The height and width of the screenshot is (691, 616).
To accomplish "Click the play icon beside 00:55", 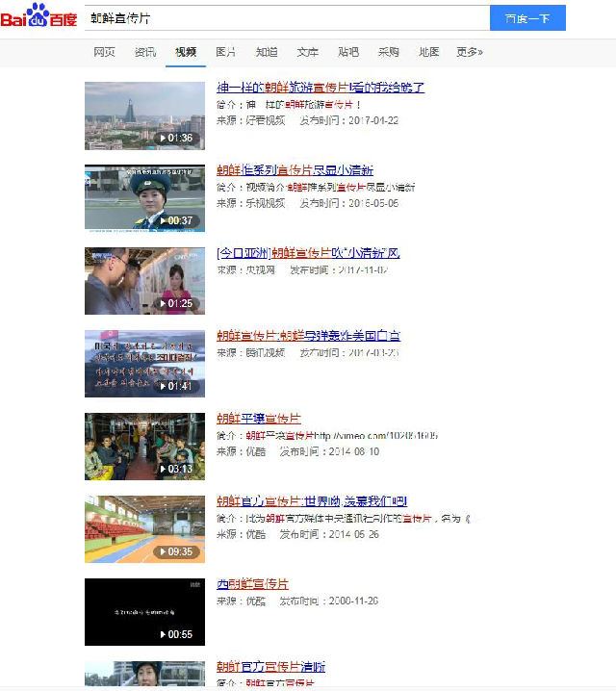I will click(x=163, y=634).
